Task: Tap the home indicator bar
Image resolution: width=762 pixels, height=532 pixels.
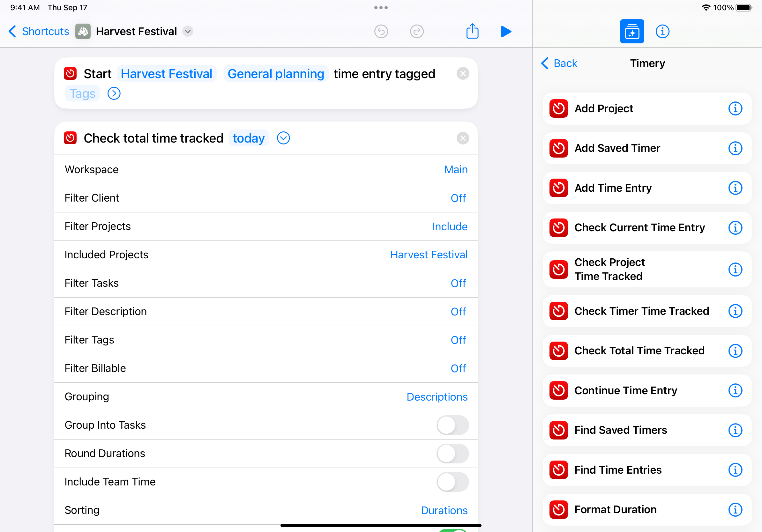Action: (x=381, y=525)
